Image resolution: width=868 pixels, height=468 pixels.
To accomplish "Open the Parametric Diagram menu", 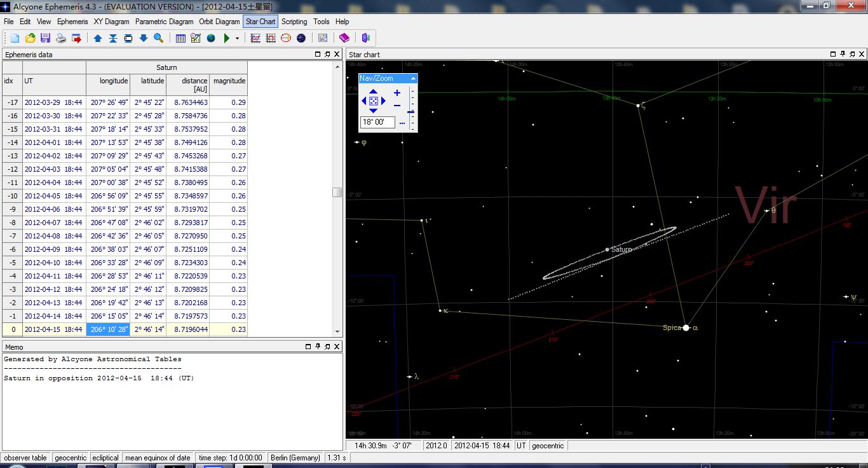I will (165, 21).
